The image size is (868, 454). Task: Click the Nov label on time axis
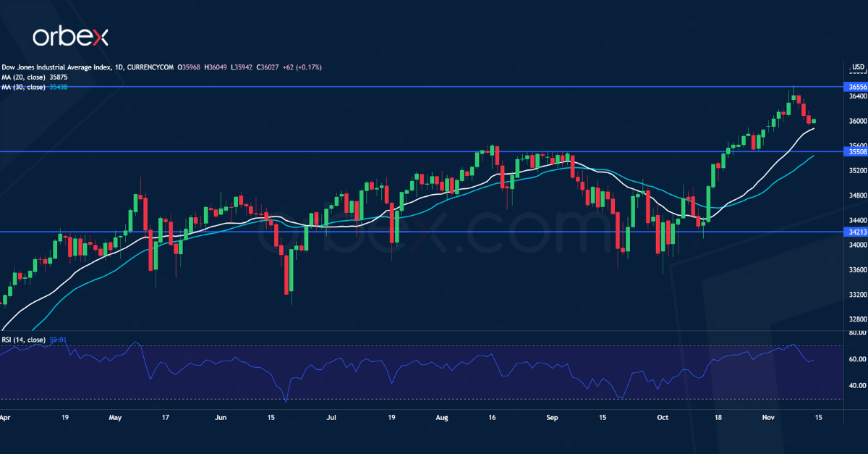pyautogui.click(x=768, y=418)
